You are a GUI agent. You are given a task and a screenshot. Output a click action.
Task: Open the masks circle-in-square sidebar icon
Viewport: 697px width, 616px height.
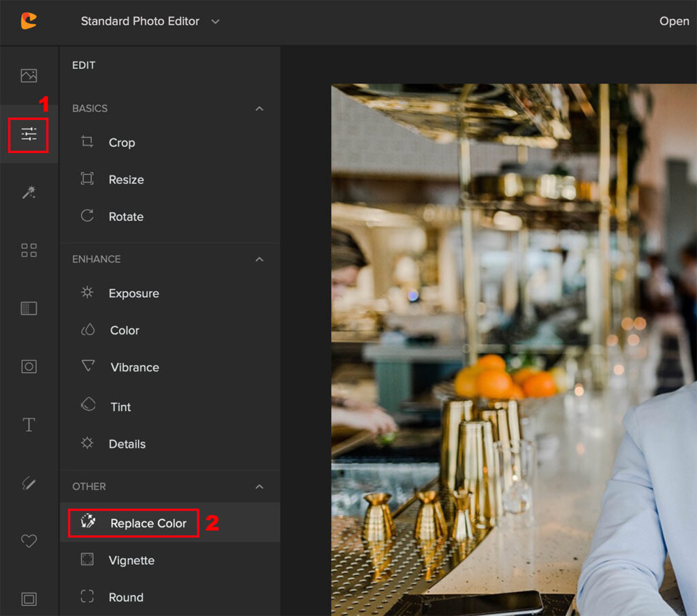tap(29, 366)
